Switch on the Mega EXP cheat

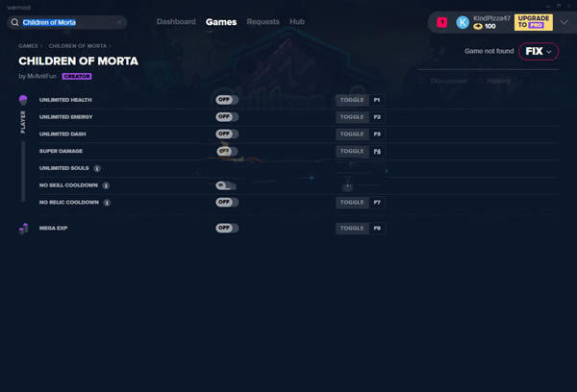tap(226, 229)
